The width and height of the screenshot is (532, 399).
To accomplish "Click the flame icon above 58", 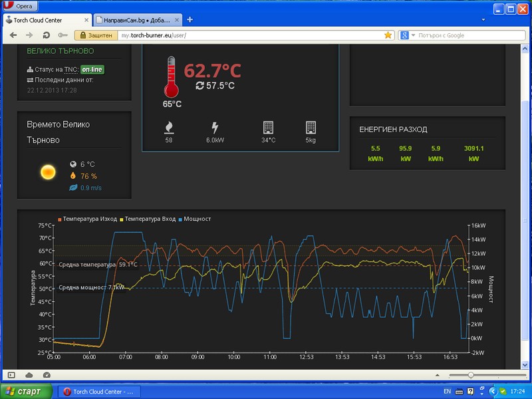I will tap(169, 127).
